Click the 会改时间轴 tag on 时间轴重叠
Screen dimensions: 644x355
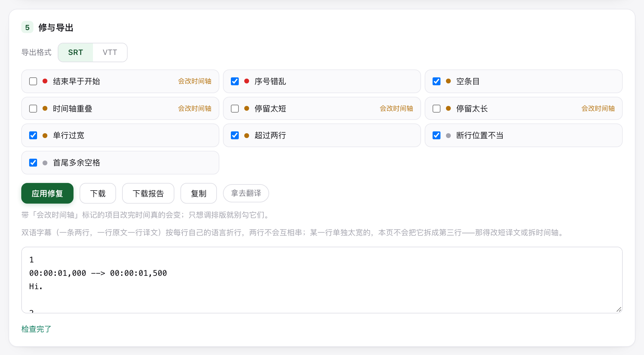pyautogui.click(x=195, y=109)
